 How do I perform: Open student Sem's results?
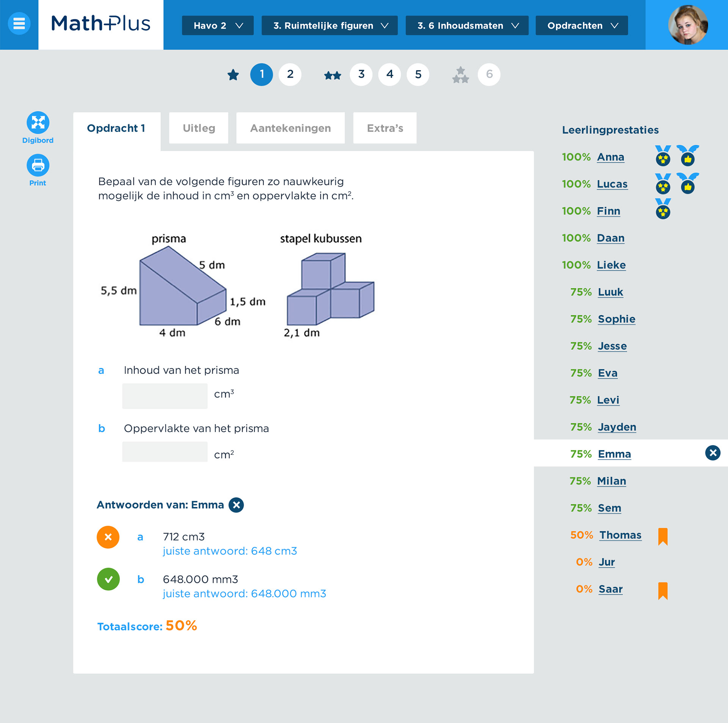click(609, 508)
